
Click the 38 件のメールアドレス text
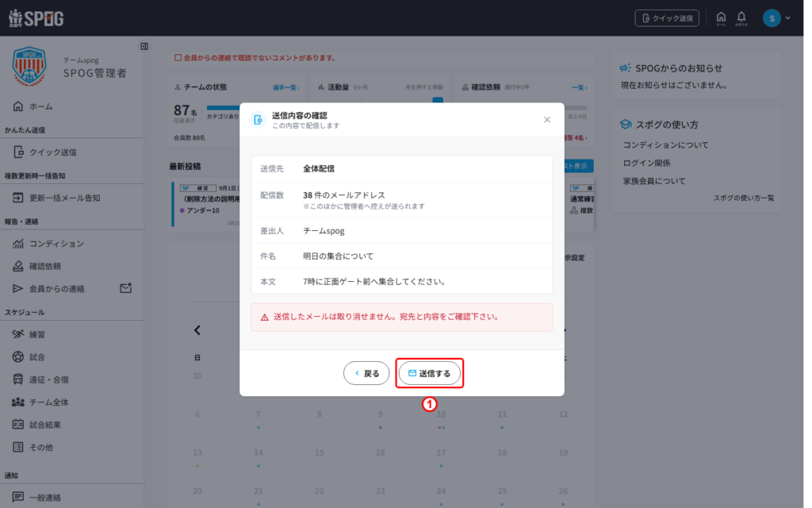(x=344, y=195)
